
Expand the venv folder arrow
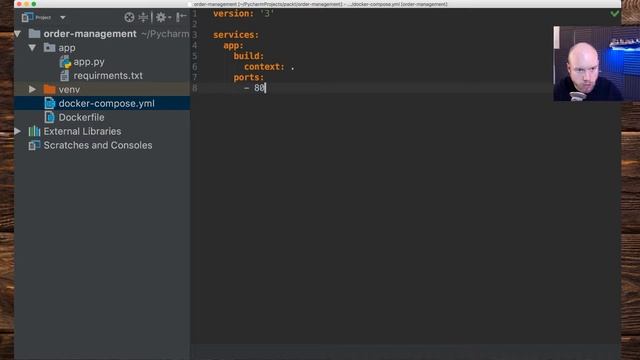click(x=32, y=89)
